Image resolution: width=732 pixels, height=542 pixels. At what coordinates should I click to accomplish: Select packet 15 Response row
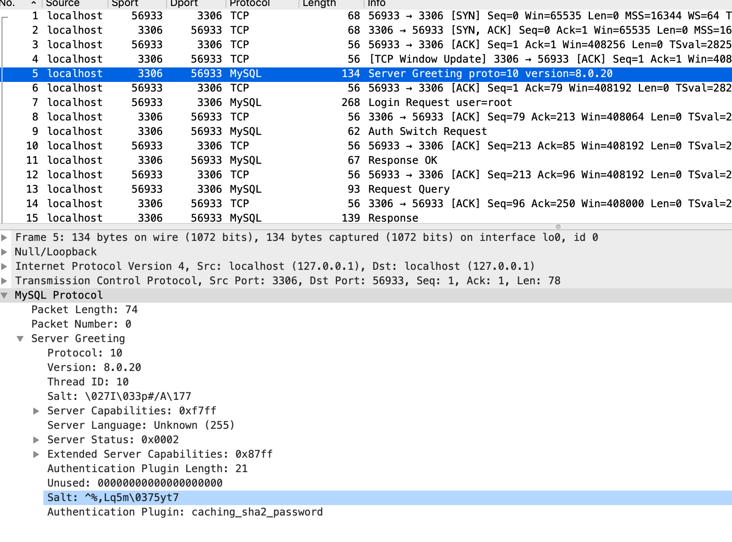(x=366, y=218)
